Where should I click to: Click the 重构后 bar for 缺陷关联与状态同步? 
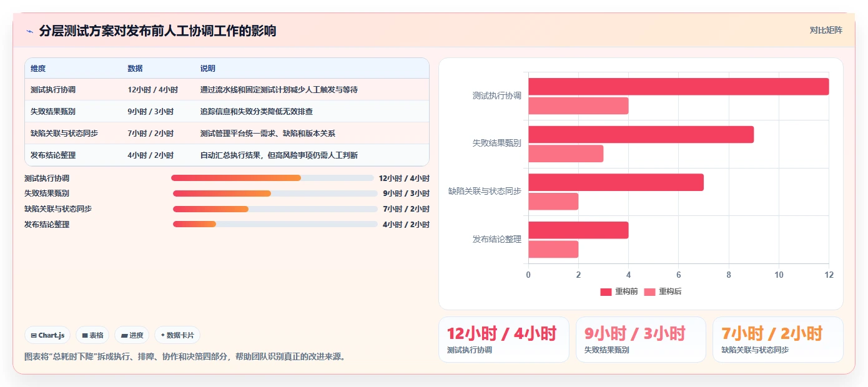tap(553, 202)
